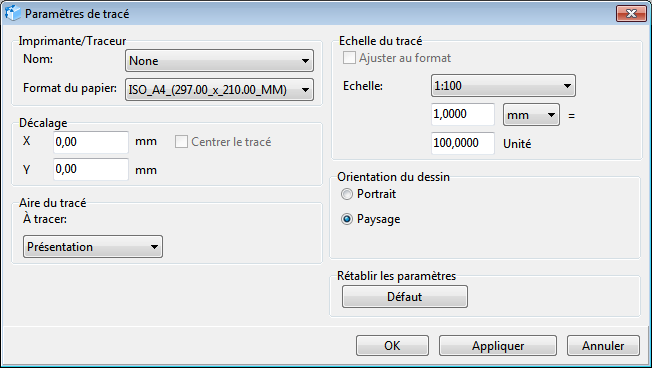
Task: Cancel with the Annuler button
Action: pyautogui.click(x=603, y=346)
